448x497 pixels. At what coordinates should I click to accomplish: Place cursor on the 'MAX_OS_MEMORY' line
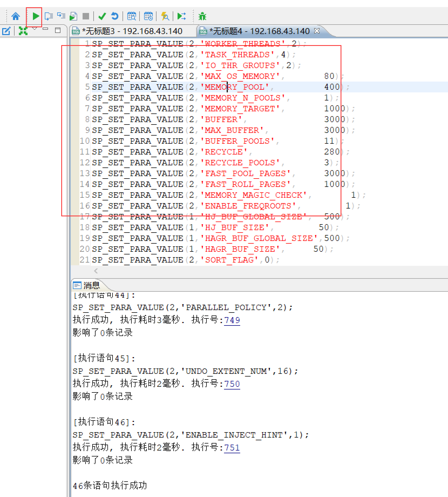click(218, 76)
